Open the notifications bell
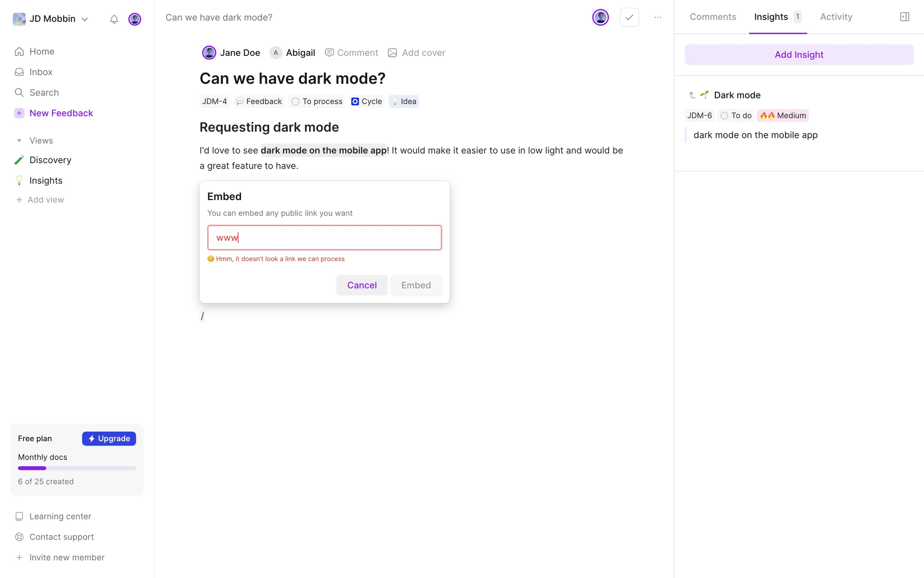This screenshot has width=924, height=578. click(x=114, y=19)
